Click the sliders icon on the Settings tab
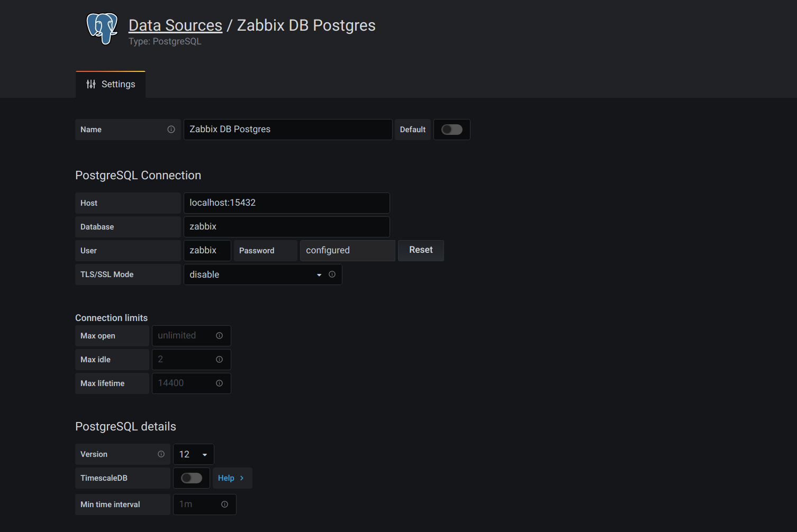797x532 pixels. 90,84
